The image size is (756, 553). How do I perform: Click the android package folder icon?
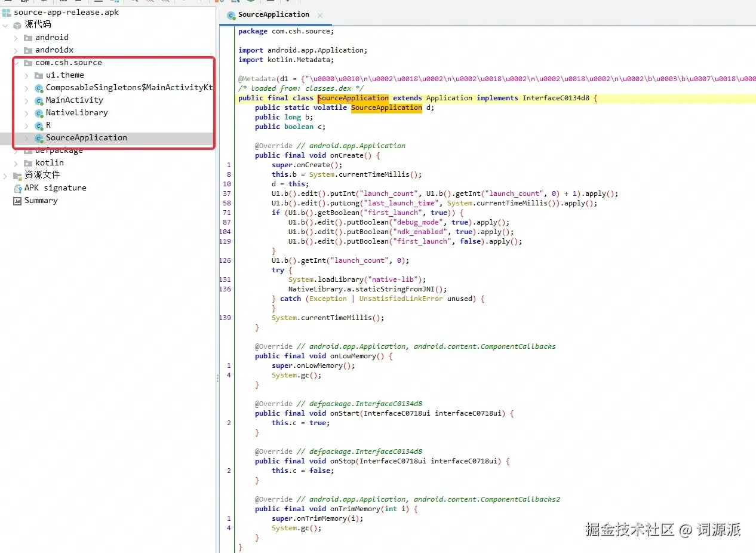28,38
